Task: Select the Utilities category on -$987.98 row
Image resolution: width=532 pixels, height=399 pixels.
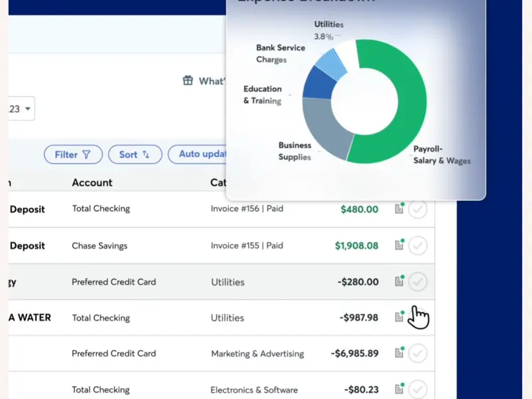Action: (x=227, y=318)
